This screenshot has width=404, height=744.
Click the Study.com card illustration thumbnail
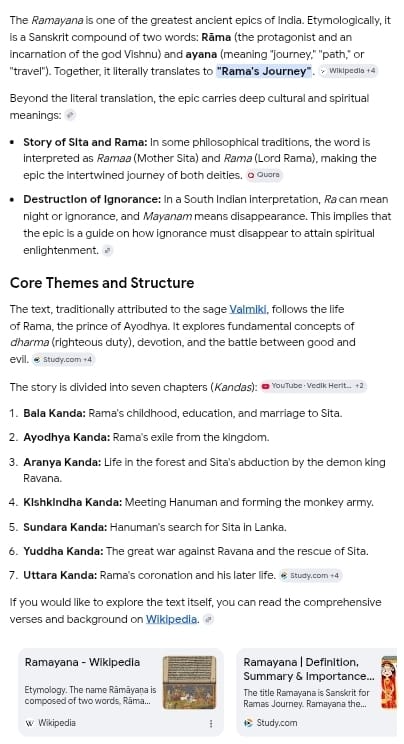[x=389, y=682]
